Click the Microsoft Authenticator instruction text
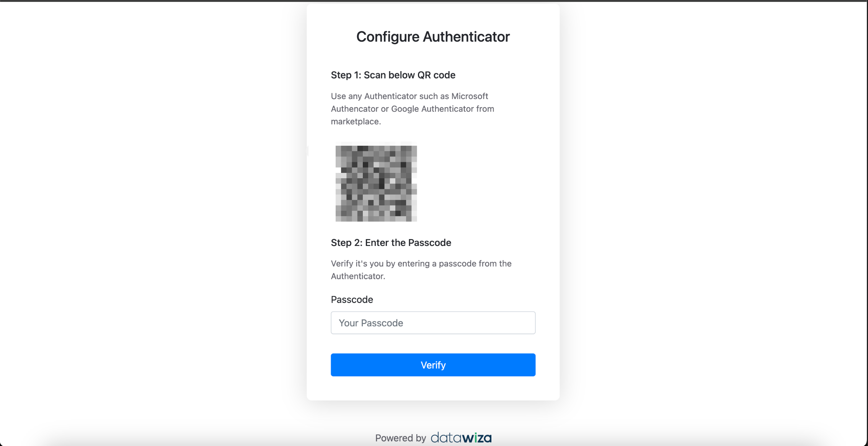Screen dimensions: 868x446 coord(412,109)
